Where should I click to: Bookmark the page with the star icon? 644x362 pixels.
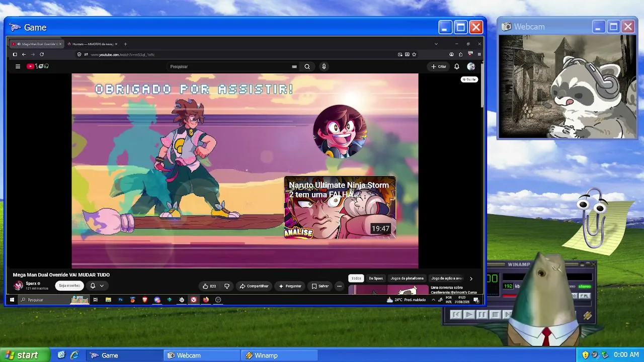pos(414,54)
